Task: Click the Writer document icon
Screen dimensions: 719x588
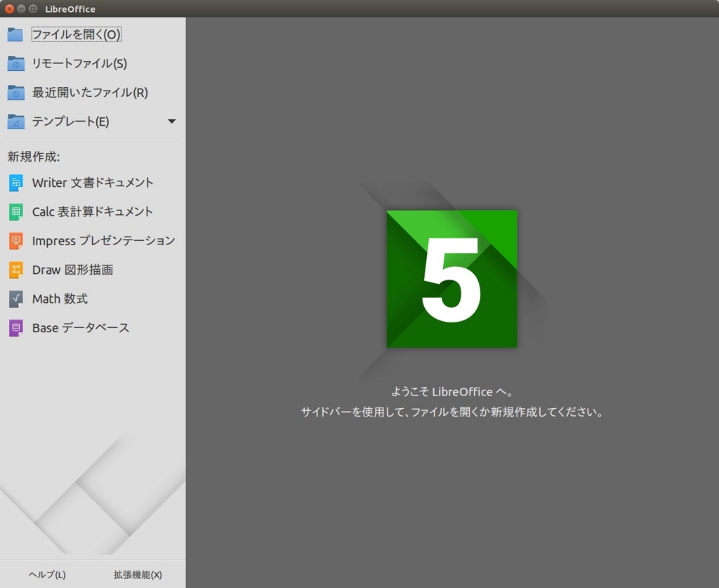Action: (x=15, y=183)
